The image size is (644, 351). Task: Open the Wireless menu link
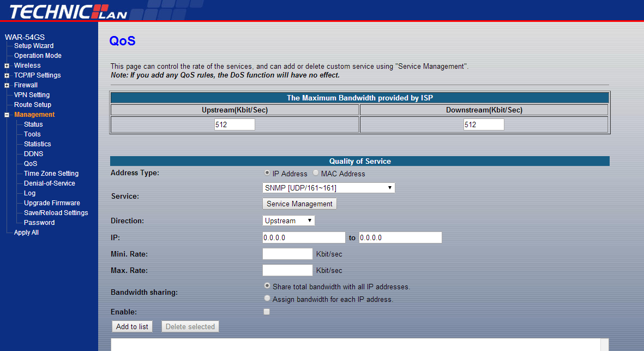pyautogui.click(x=27, y=66)
